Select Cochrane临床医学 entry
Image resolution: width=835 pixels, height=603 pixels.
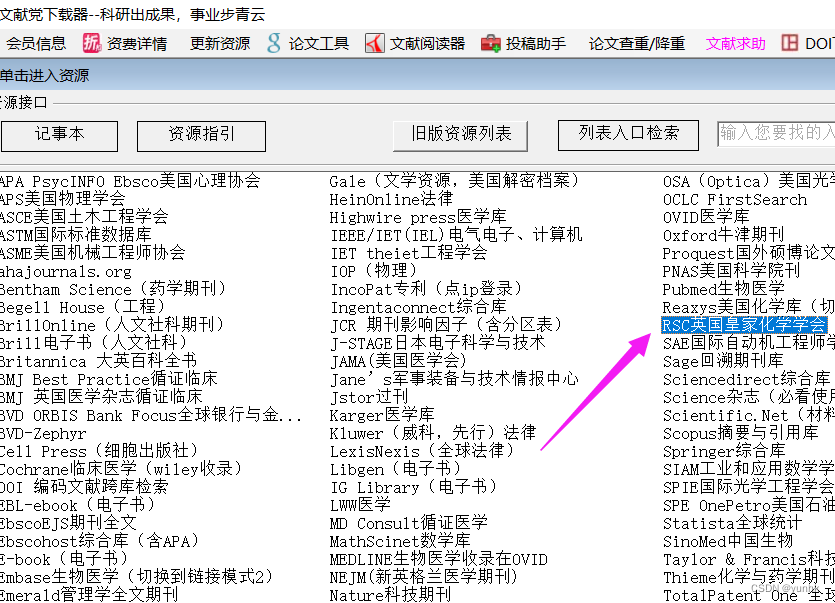point(121,469)
